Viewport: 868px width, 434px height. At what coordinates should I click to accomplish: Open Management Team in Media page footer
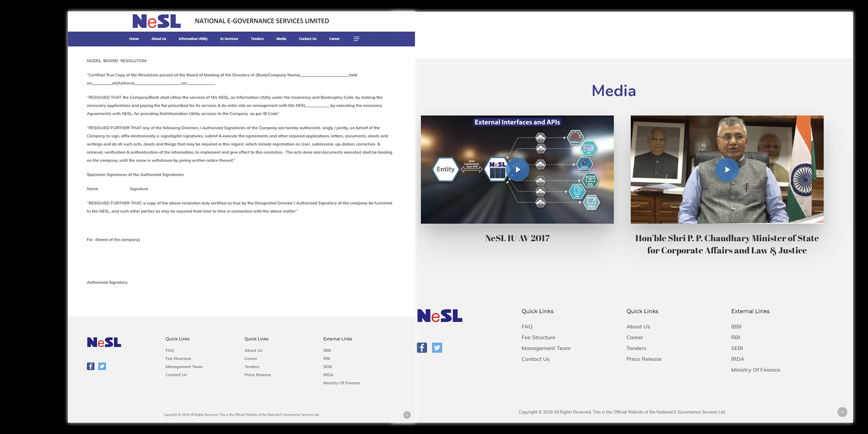coord(546,348)
